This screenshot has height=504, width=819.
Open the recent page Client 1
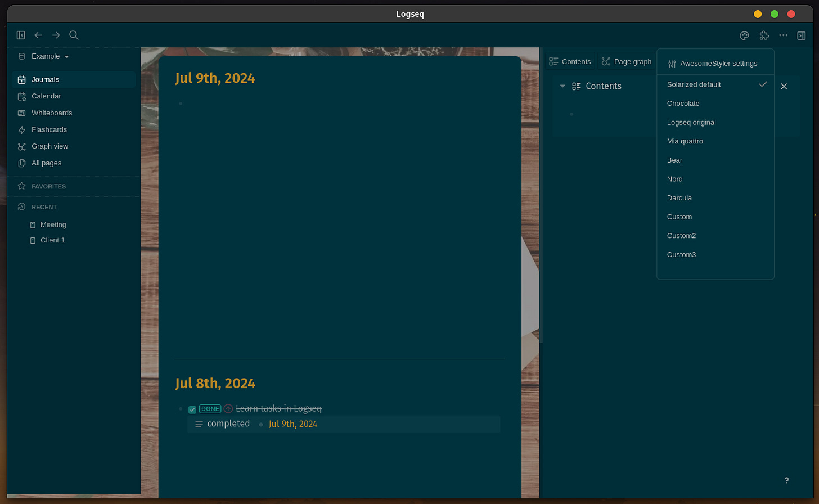coord(53,240)
